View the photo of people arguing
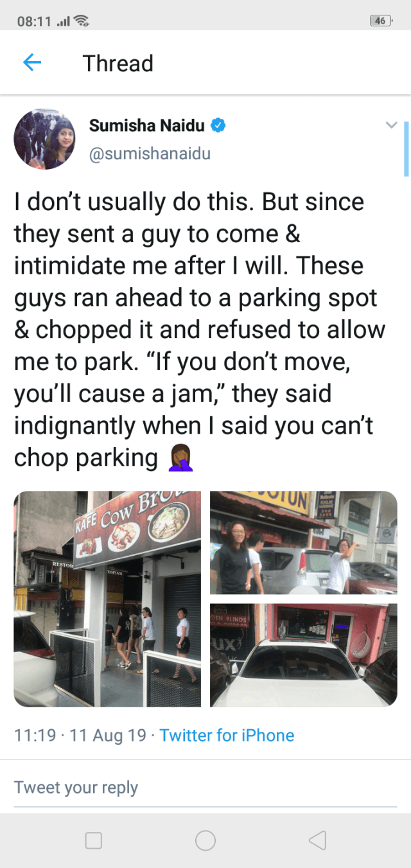The image size is (411, 868). [x=304, y=542]
